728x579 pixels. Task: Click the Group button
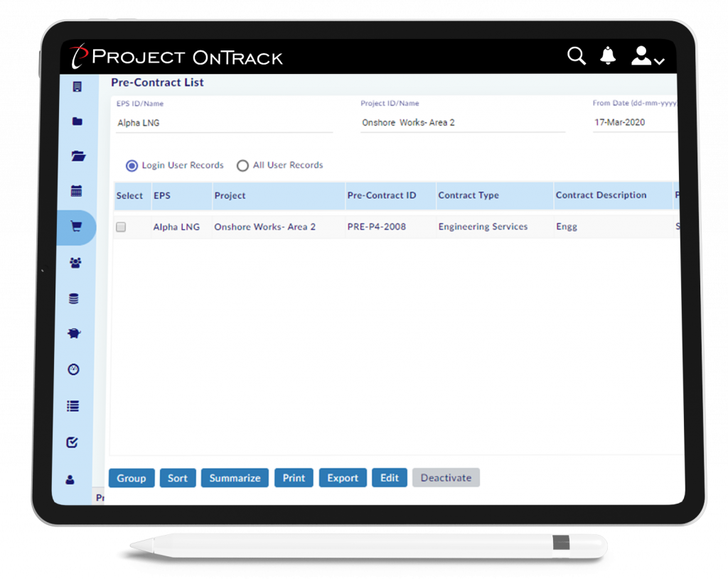[132, 478]
